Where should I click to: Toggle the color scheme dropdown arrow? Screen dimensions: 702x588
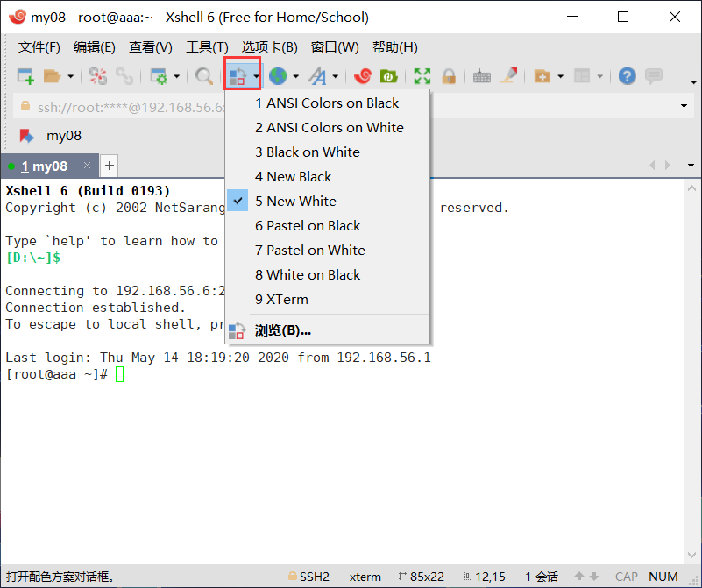click(255, 76)
